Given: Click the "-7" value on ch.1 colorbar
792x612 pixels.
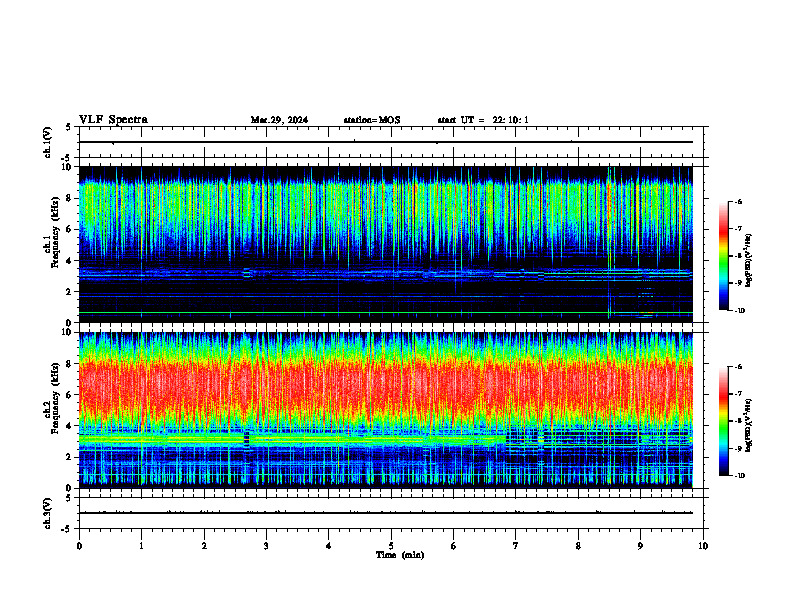Looking at the screenshot, I should pos(738,229).
